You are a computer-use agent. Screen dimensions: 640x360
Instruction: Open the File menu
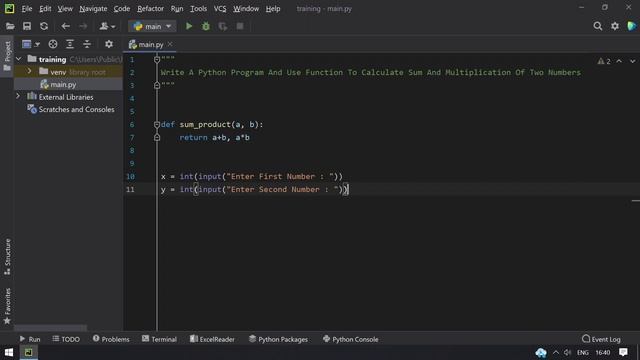[27, 9]
